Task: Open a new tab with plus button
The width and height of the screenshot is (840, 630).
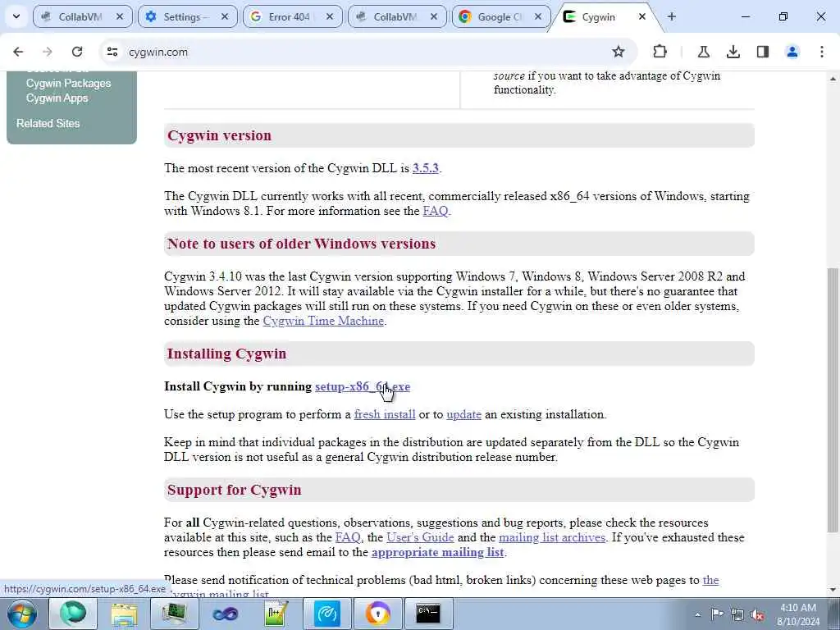Action: coord(672,16)
